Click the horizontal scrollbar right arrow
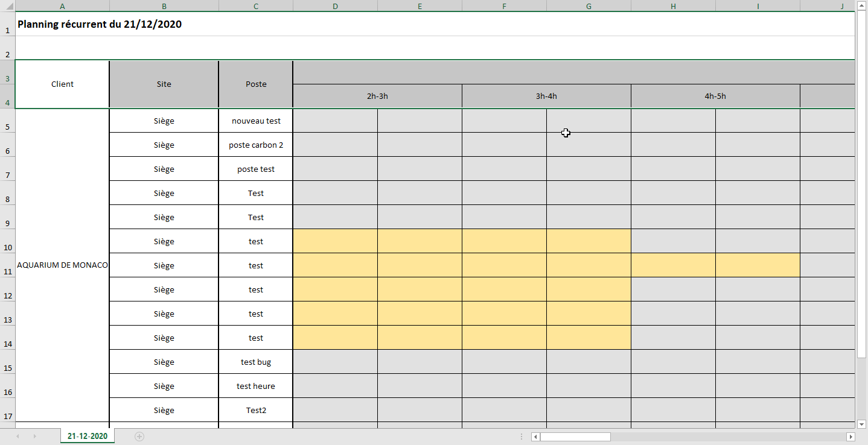868x445 pixels. 852,437
